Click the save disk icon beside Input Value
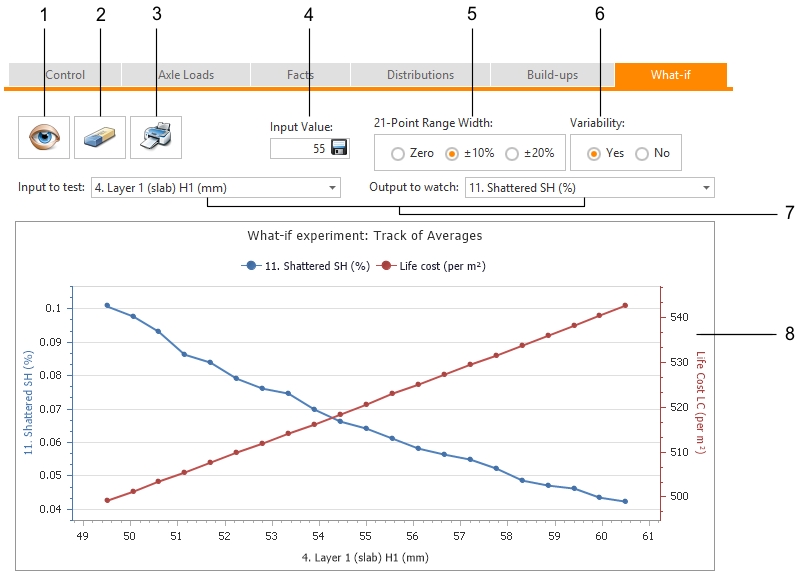Screen dimensions: 799x577 tap(339, 149)
